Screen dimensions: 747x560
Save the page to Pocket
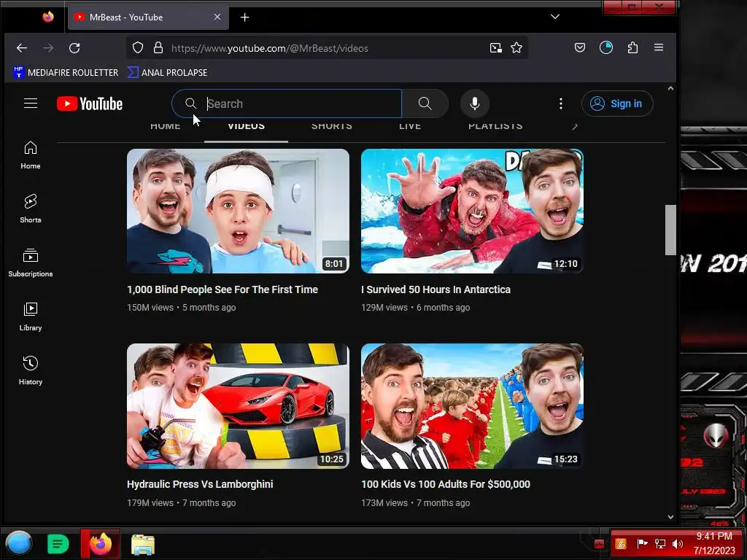580,47
